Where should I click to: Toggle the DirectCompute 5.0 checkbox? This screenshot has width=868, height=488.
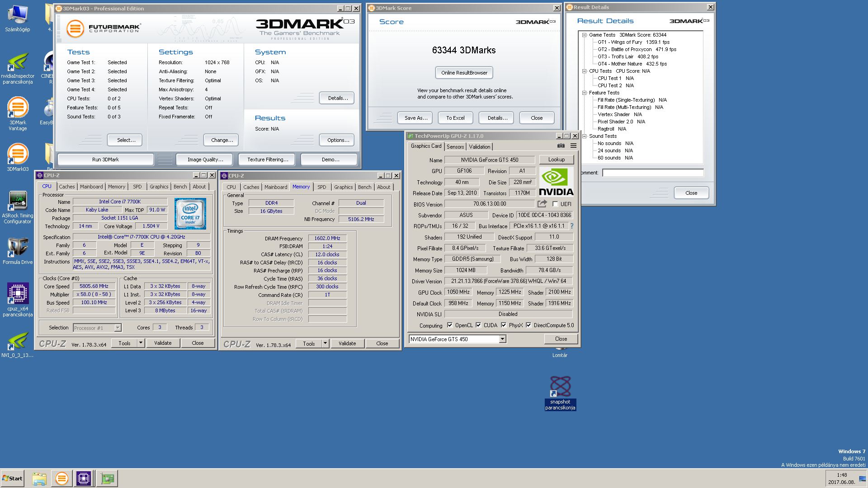pos(528,325)
